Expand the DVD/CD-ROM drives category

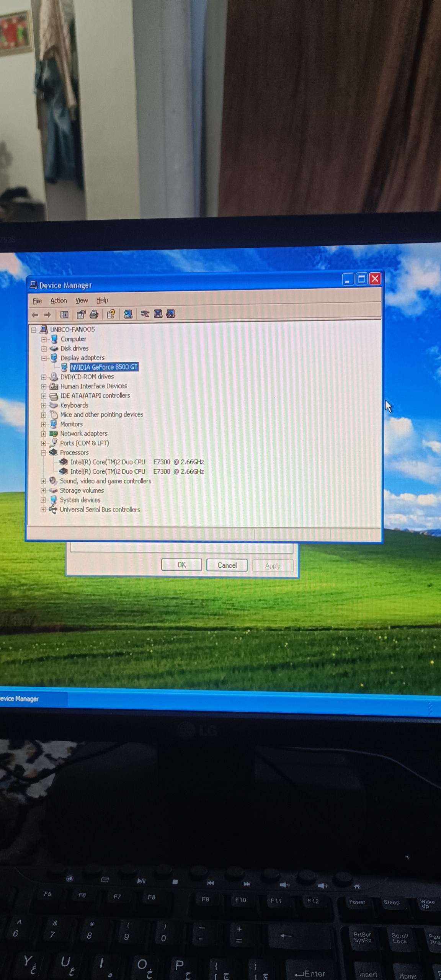(44, 377)
